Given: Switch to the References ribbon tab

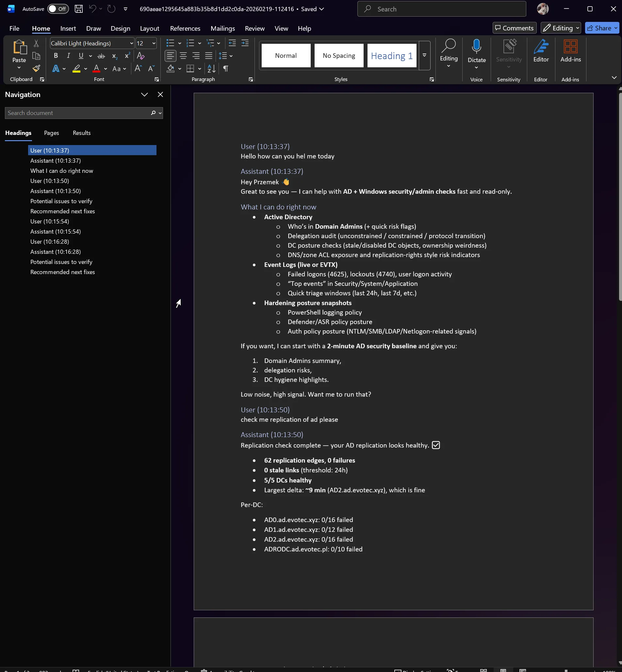Looking at the screenshot, I should (x=185, y=28).
